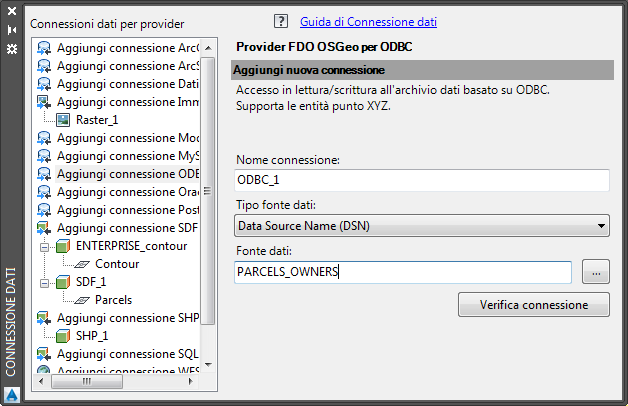Image resolution: width=628 pixels, height=406 pixels.
Task: Click the ENTERPRISE_contour database icon
Action: (64, 246)
